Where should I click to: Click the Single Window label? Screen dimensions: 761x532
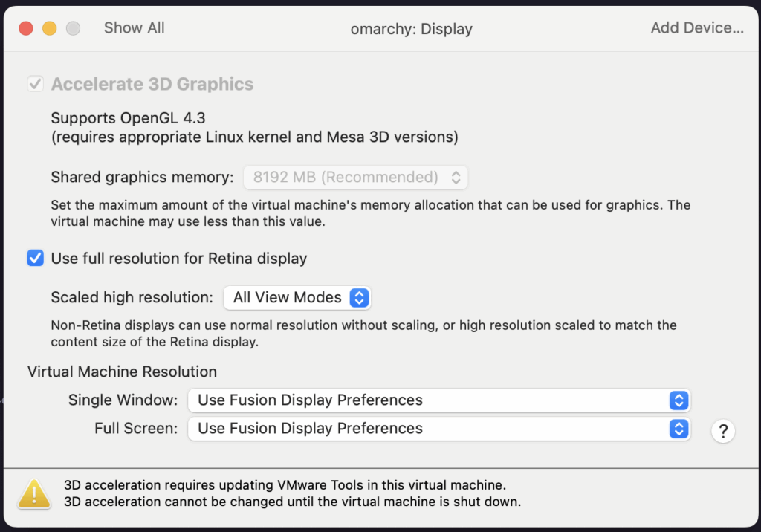pos(123,400)
